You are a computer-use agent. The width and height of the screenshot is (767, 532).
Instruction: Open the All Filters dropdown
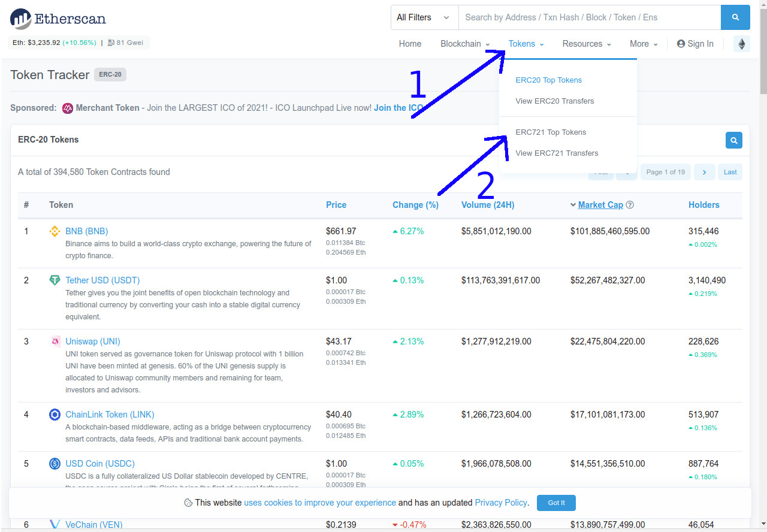[x=424, y=17]
